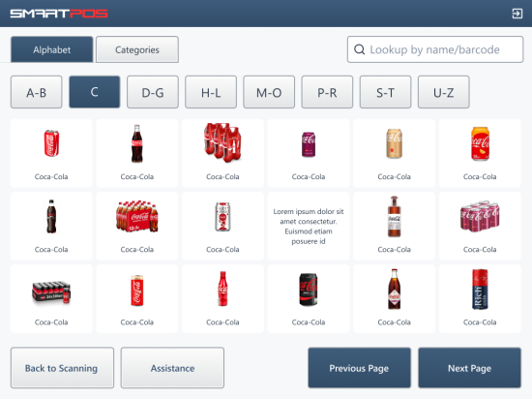Filter products by letters S-T
This screenshot has height=399, width=532.
pos(385,92)
